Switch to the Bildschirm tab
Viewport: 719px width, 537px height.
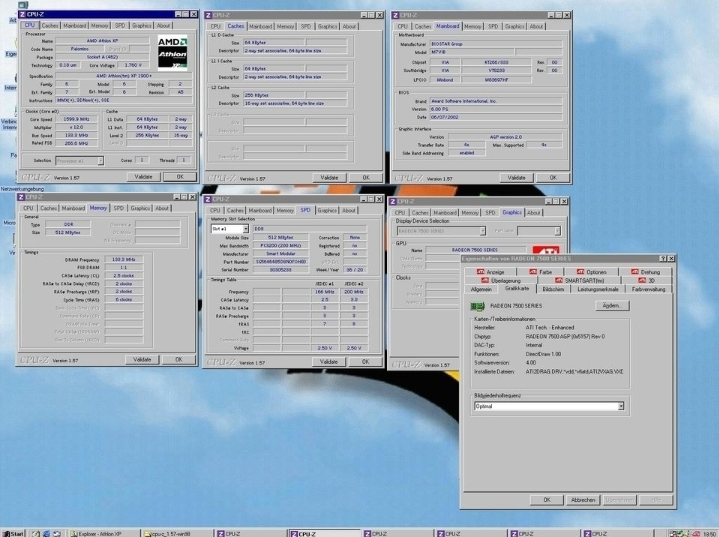click(553, 289)
